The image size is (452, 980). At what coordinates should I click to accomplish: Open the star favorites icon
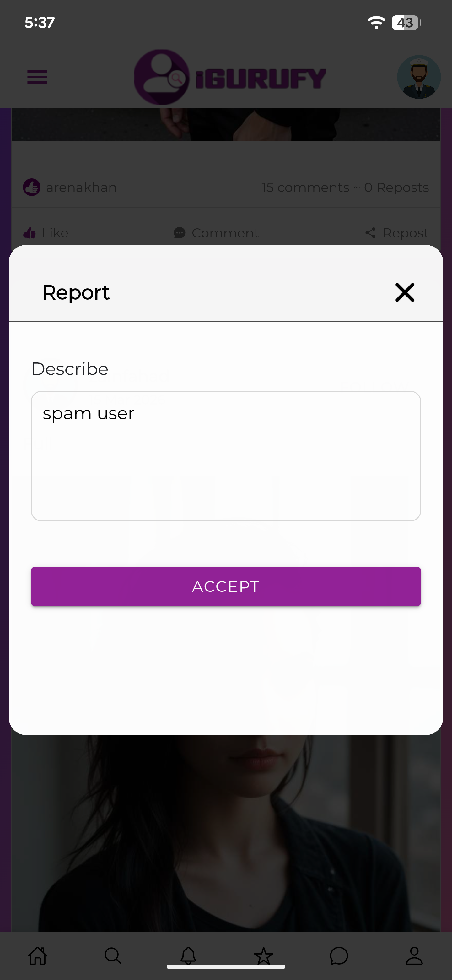pos(263,955)
